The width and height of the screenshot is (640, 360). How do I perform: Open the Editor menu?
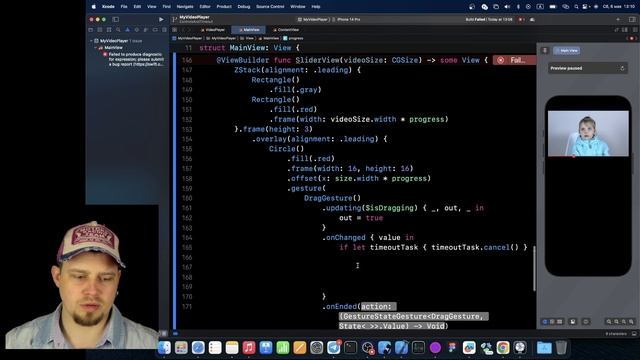point(205,7)
